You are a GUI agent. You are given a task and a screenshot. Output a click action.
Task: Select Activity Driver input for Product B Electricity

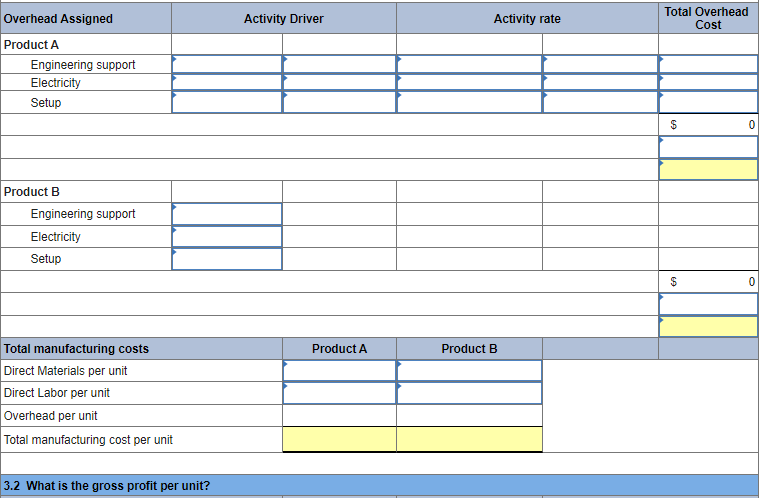click(x=227, y=237)
